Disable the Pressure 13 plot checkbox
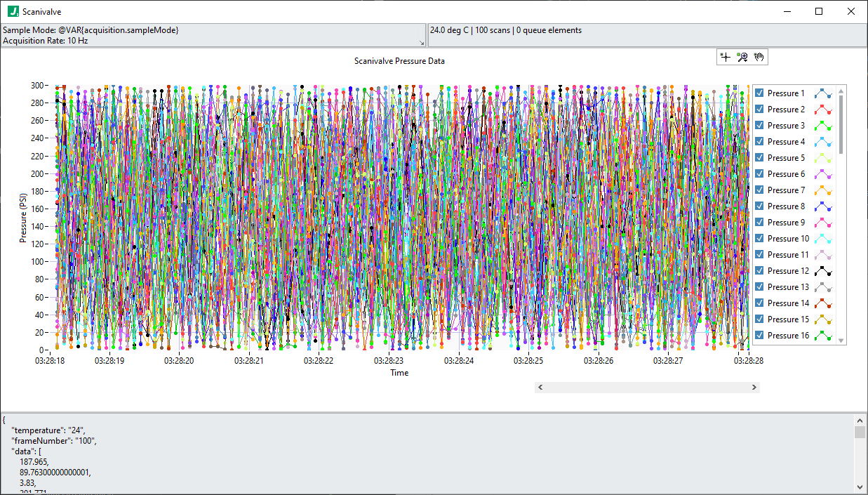The height and width of the screenshot is (495, 868). click(x=759, y=286)
